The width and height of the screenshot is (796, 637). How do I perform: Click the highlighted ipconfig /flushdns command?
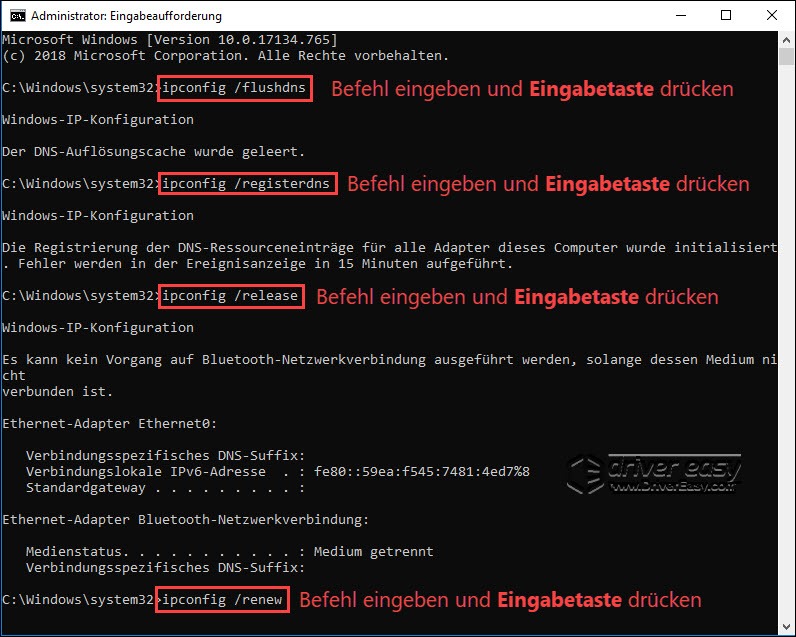pyautogui.click(x=235, y=89)
